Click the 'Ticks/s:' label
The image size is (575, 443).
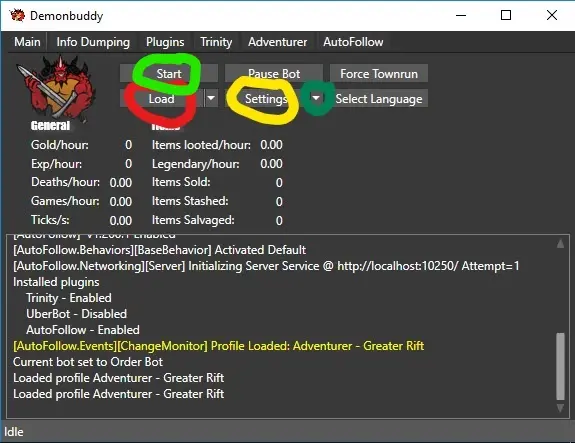pos(50,220)
